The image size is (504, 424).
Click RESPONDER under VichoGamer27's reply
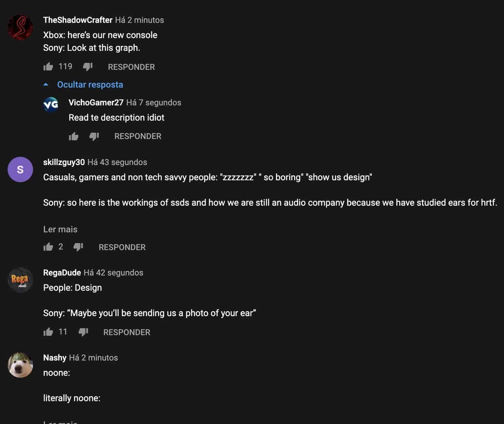[x=138, y=136]
